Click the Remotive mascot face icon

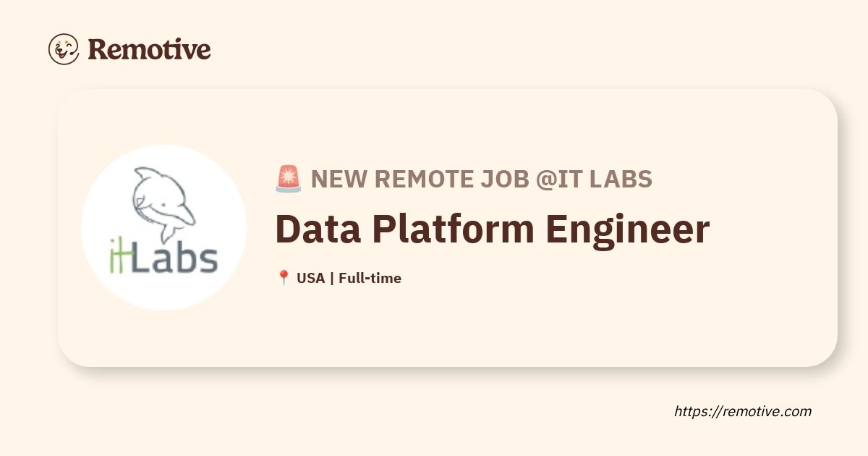click(64, 49)
